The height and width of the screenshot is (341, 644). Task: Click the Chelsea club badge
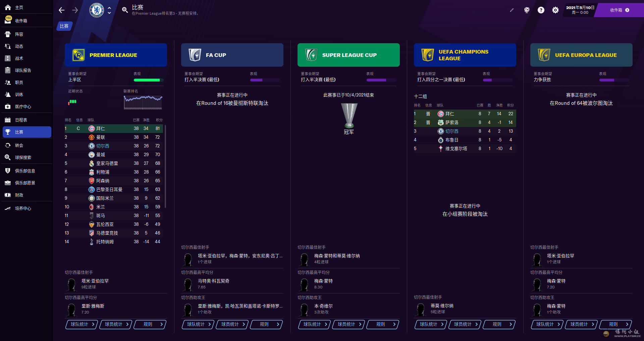(97, 10)
